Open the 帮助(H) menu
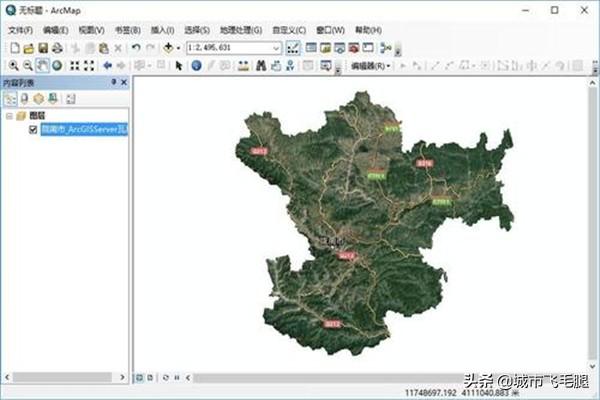 click(x=368, y=30)
